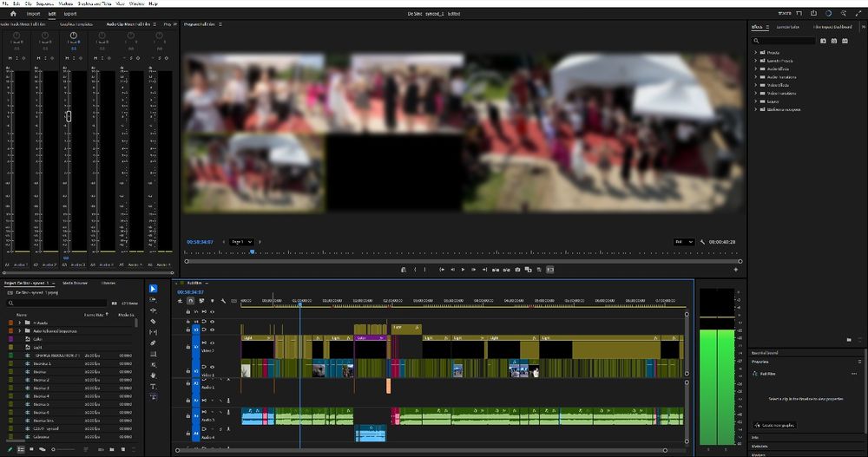Screen dimensions: 868x457
Task: Toggle track output eye for Video 2
Action: [x=212, y=343]
